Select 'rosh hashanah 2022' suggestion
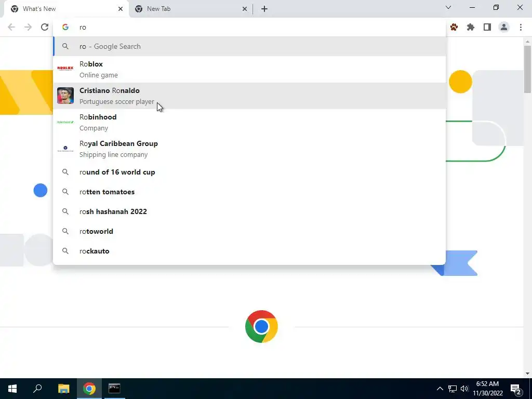This screenshot has width=532, height=399. [x=249, y=211]
